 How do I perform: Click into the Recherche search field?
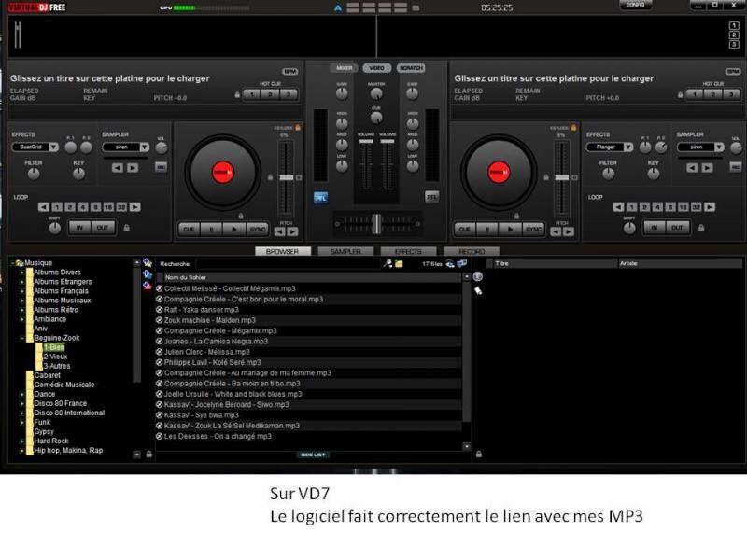point(289,264)
